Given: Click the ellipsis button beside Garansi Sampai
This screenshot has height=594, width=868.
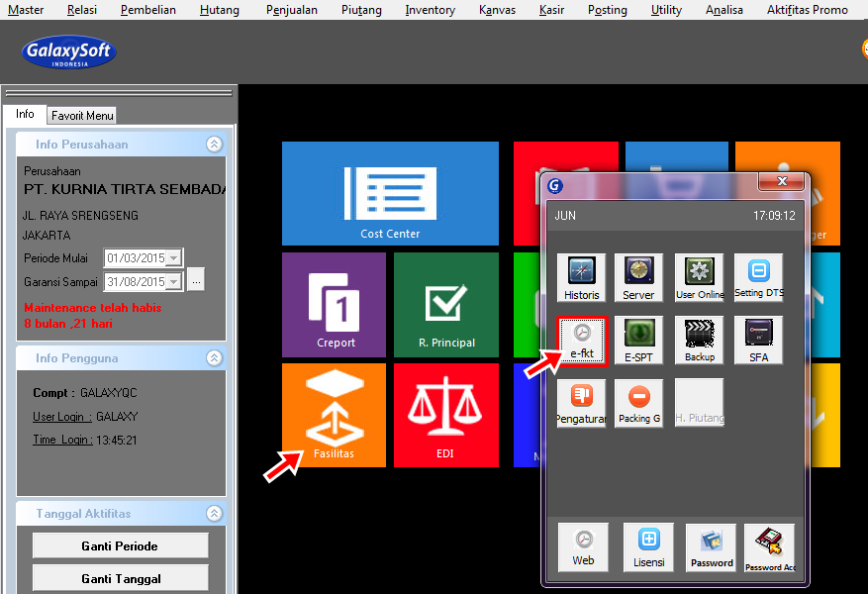Looking at the screenshot, I should (196, 282).
